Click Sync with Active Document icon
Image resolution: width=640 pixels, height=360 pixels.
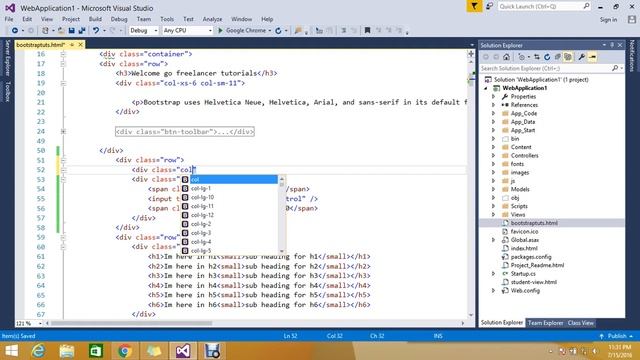click(x=537, y=57)
